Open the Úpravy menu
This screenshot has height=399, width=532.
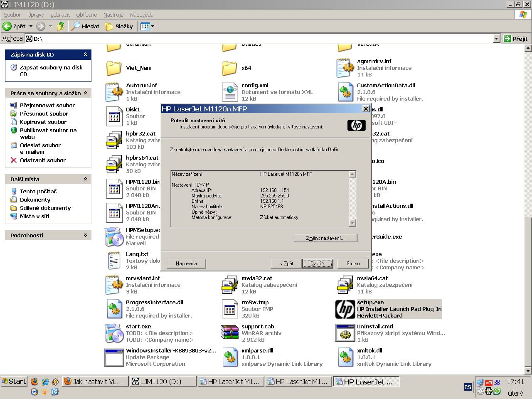coord(35,15)
